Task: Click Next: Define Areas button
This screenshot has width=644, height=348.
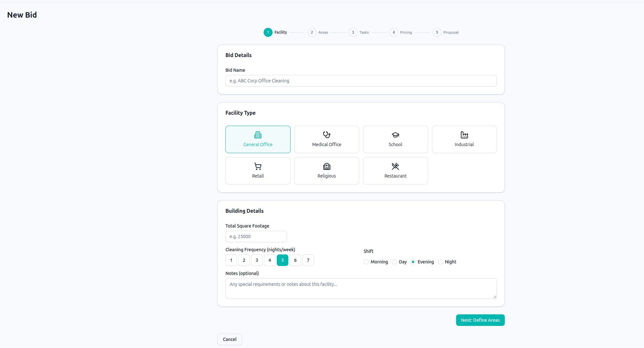Action: coord(480,320)
